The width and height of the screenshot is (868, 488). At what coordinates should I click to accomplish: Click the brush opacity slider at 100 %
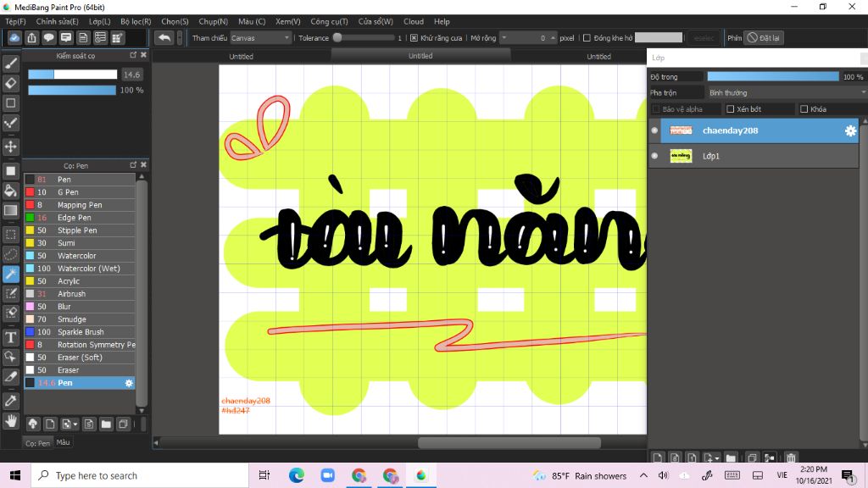coord(72,90)
